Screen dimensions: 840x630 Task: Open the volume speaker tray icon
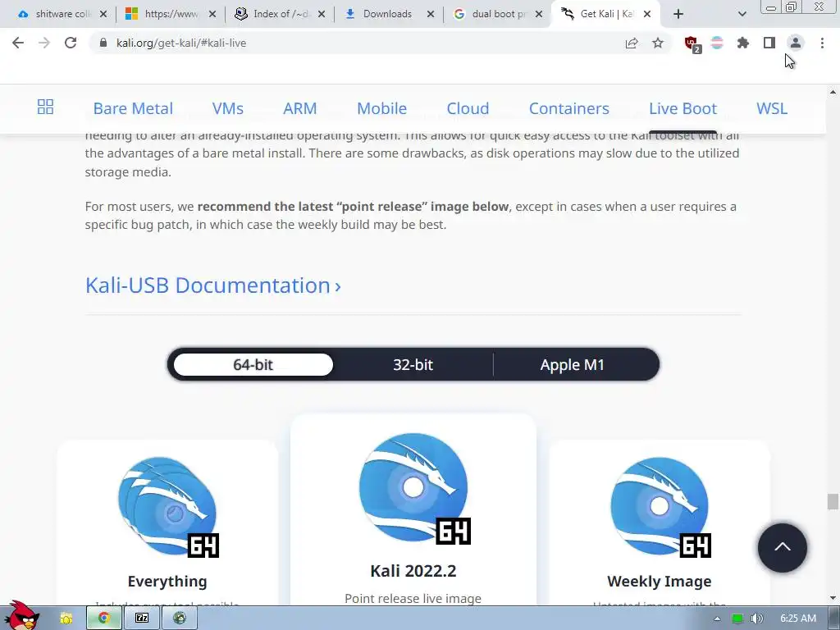click(756, 619)
